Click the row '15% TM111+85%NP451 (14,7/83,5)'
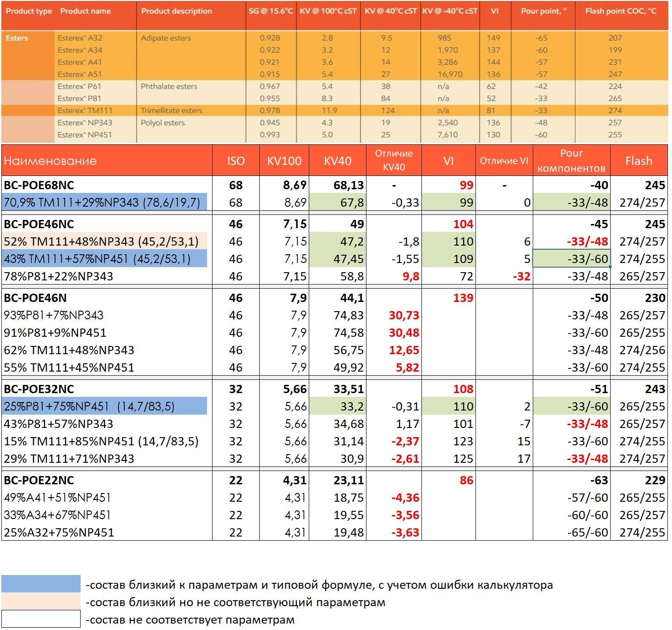This screenshot has width=672, height=630. (x=101, y=441)
